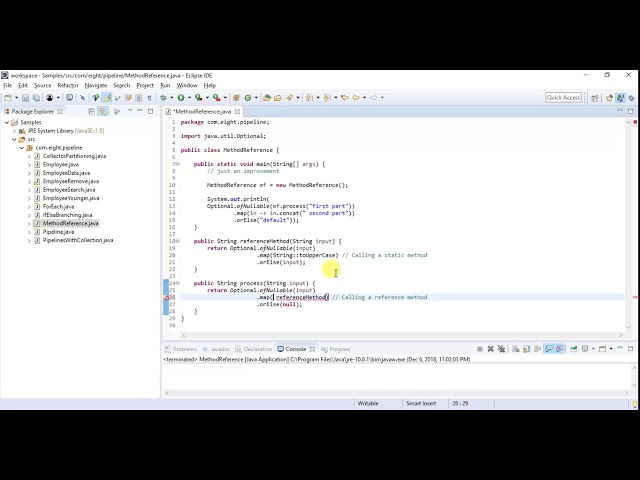Toggle Pin Console icon

(x=573, y=349)
